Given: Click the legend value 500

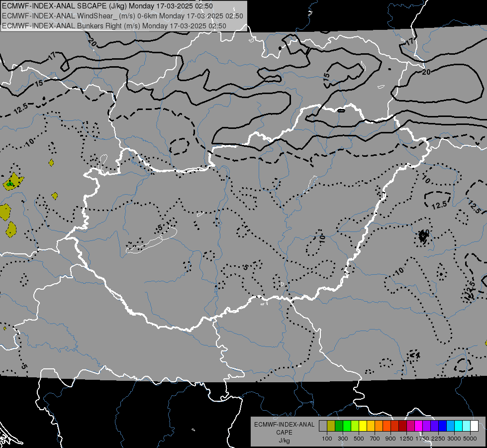Looking at the screenshot, I should coord(359,439).
